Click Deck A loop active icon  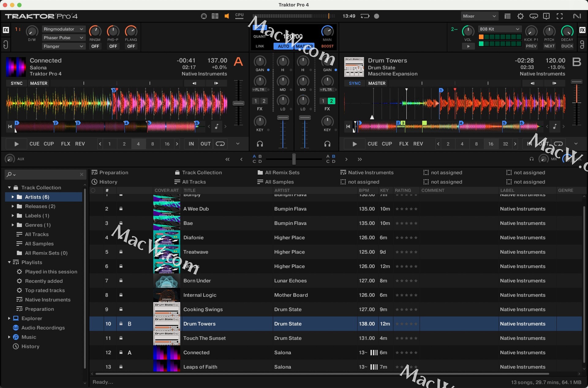click(x=220, y=144)
